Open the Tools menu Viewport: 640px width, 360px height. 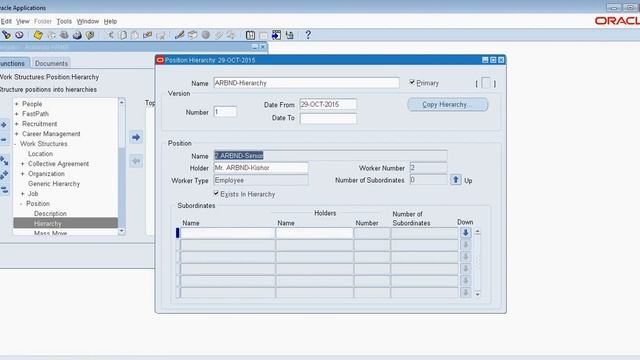tap(64, 21)
